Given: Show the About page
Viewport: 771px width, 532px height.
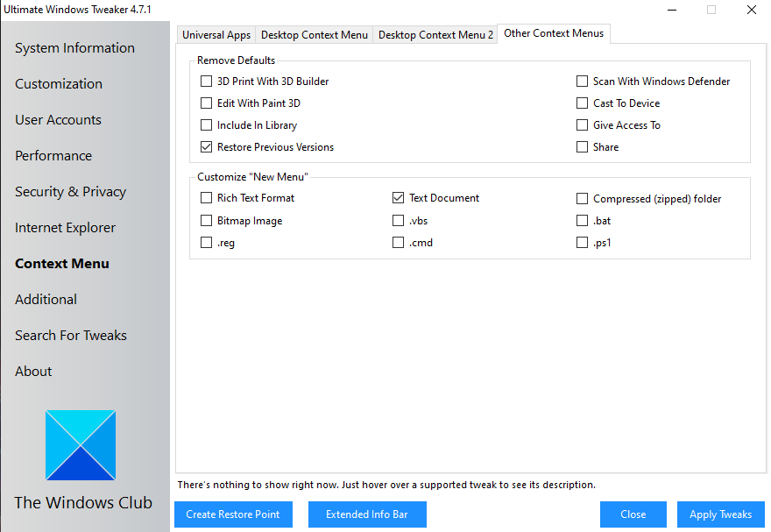Looking at the screenshot, I should (x=33, y=372).
